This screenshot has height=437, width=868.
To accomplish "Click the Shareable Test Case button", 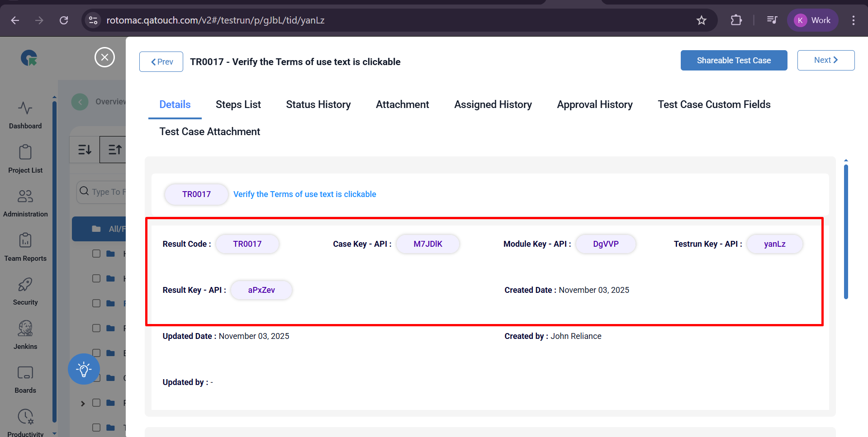I will coord(733,61).
